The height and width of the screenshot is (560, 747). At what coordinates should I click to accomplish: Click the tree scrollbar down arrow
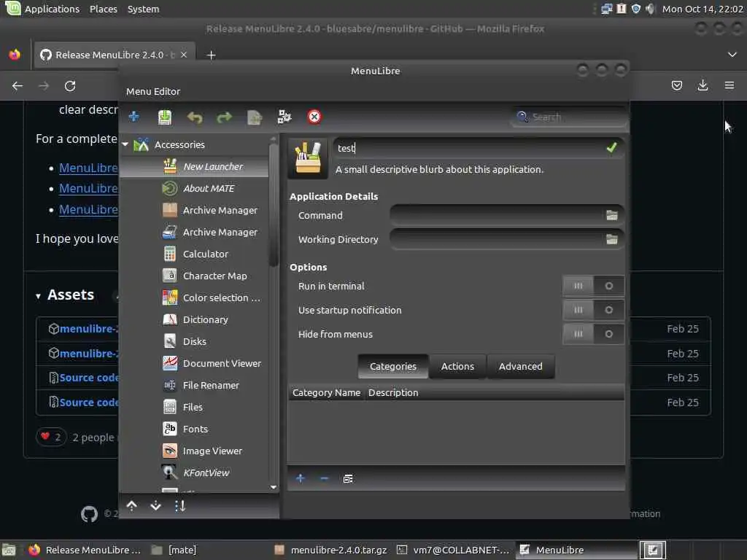point(274,487)
